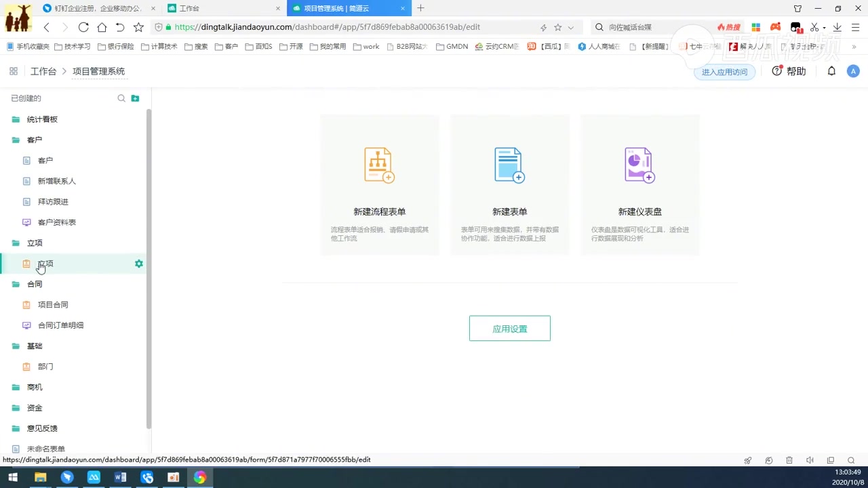Open the 新建流程表单 creation card icon

(379, 165)
